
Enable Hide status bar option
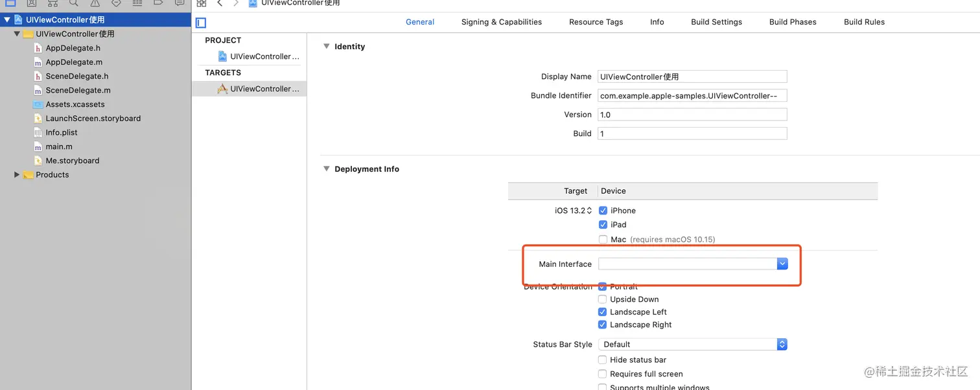click(x=603, y=360)
